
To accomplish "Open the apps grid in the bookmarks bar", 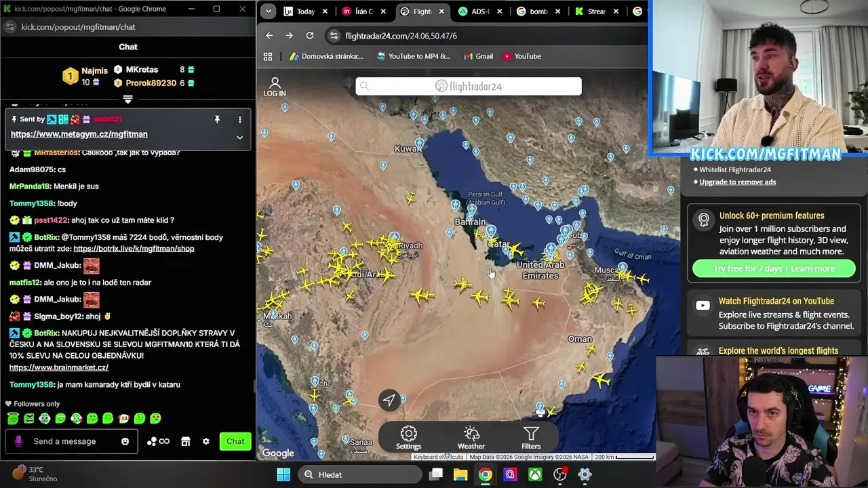I will tap(268, 56).
